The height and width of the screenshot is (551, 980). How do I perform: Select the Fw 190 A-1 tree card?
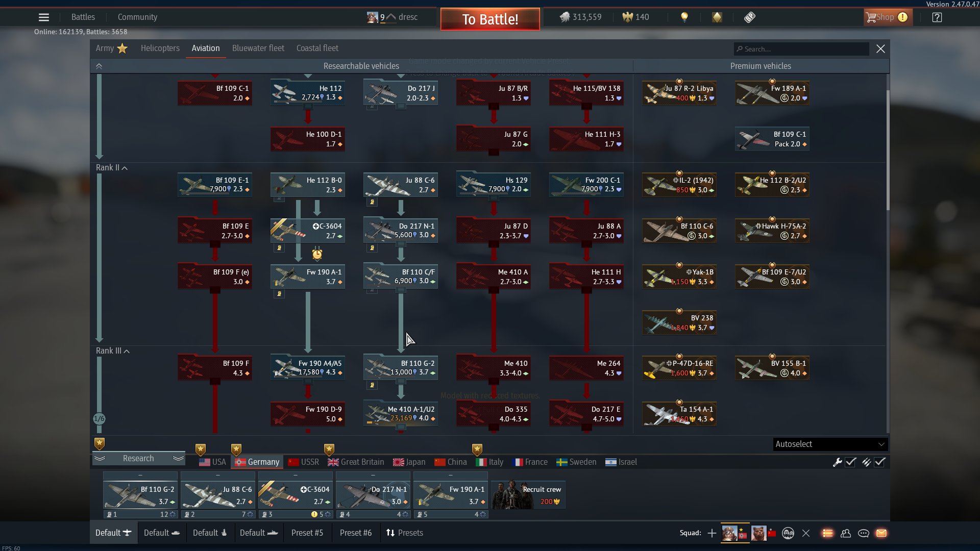pos(308,277)
